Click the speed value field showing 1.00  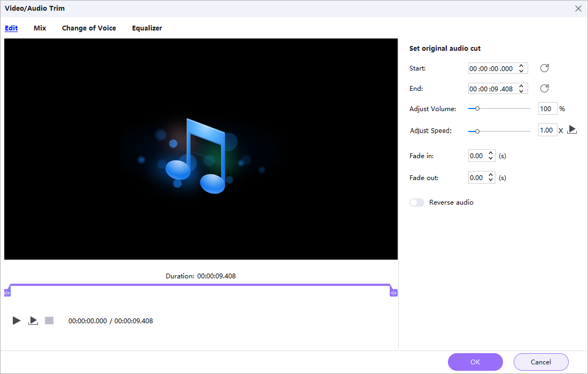[547, 130]
